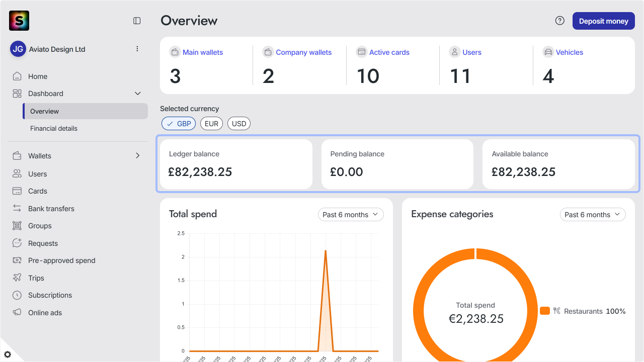Select GBP currency chip

click(179, 124)
